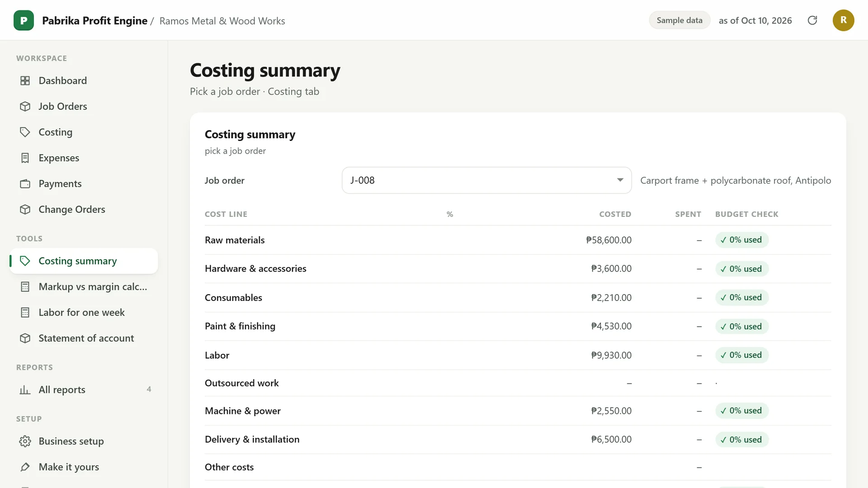
Task: Click the Labor row 0% used badge
Action: (741, 355)
